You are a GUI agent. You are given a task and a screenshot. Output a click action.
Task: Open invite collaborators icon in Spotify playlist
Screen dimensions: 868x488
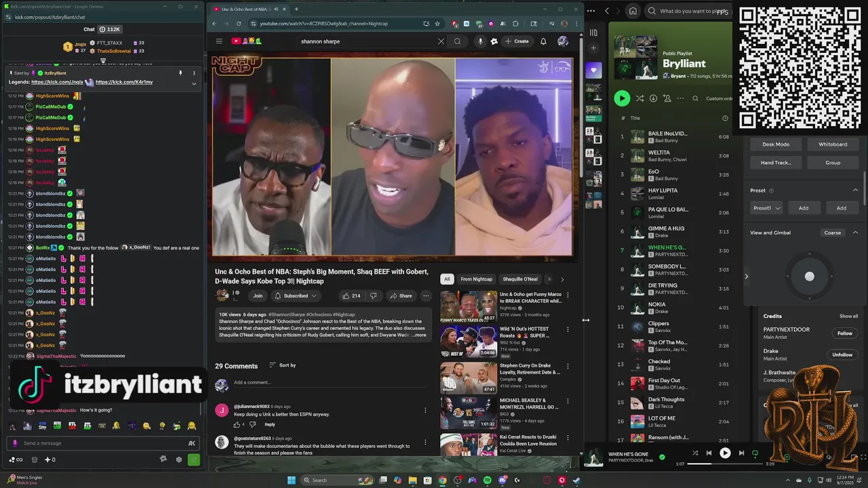click(x=667, y=98)
